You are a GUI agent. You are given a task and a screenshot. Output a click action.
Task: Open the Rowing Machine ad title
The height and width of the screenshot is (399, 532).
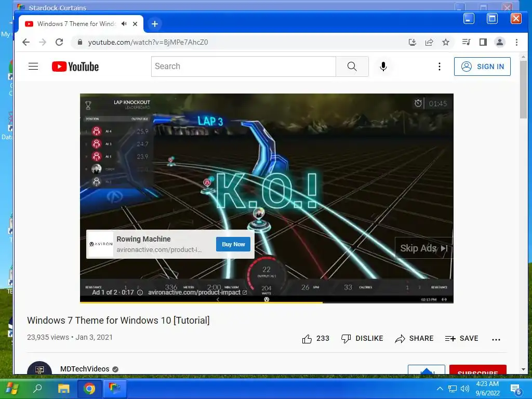coord(143,239)
